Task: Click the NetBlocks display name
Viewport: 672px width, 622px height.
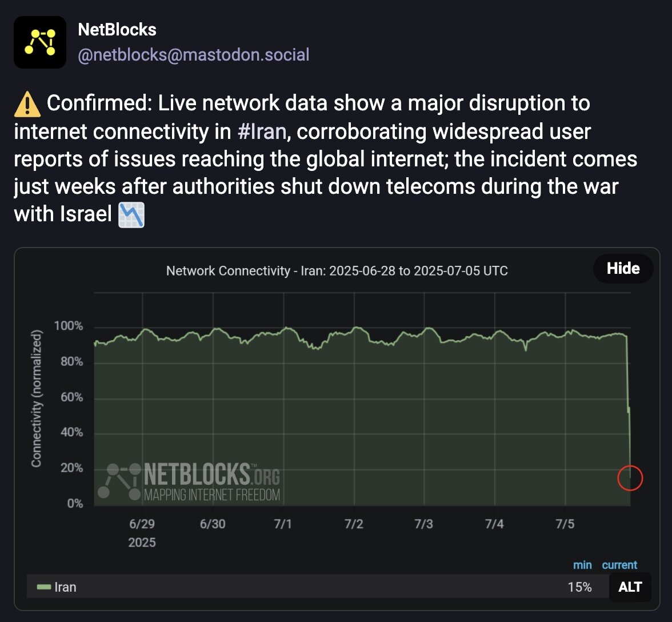Action: 117,30
